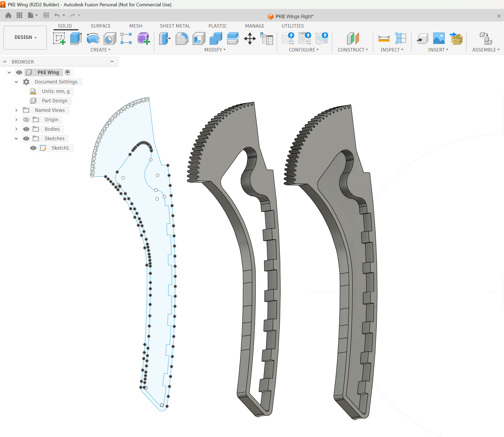
Task: Click the Insert Mesh yellow icon
Action: tap(456, 39)
